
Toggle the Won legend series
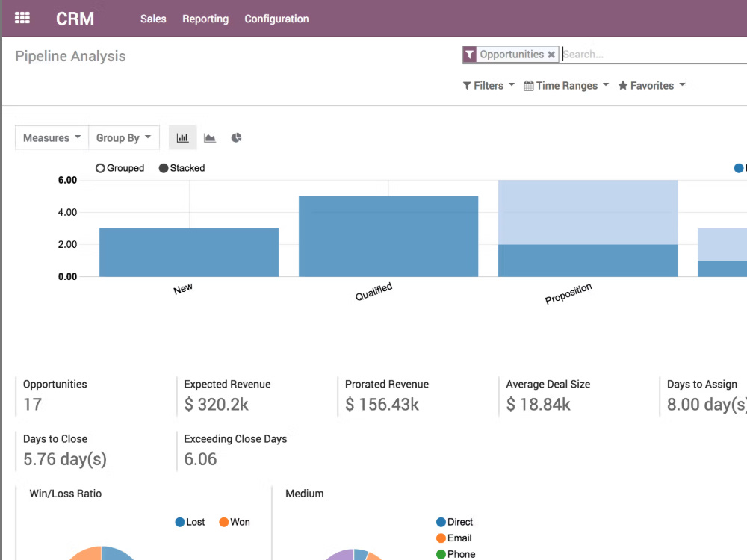pos(235,522)
